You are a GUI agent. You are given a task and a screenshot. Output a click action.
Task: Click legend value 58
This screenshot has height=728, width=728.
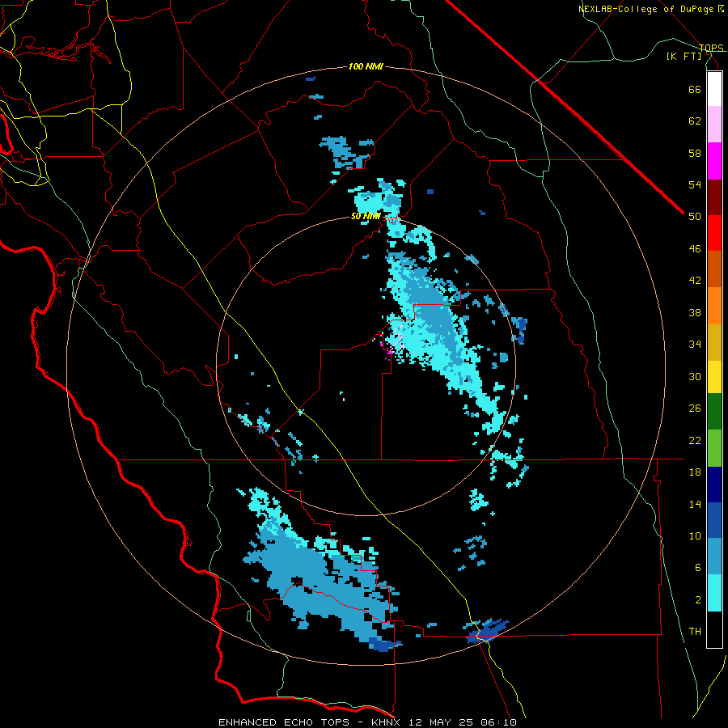click(695, 153)
